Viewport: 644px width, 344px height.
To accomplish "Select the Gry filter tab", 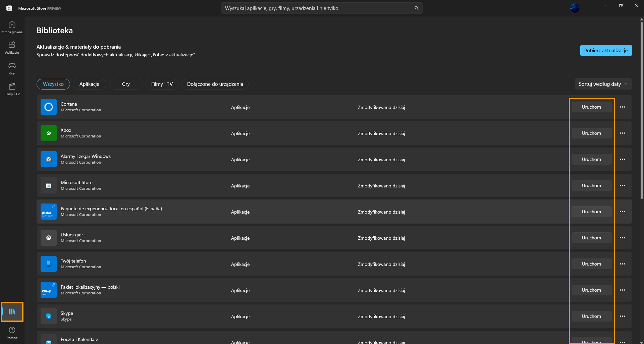I will click(x=126, y=84).
